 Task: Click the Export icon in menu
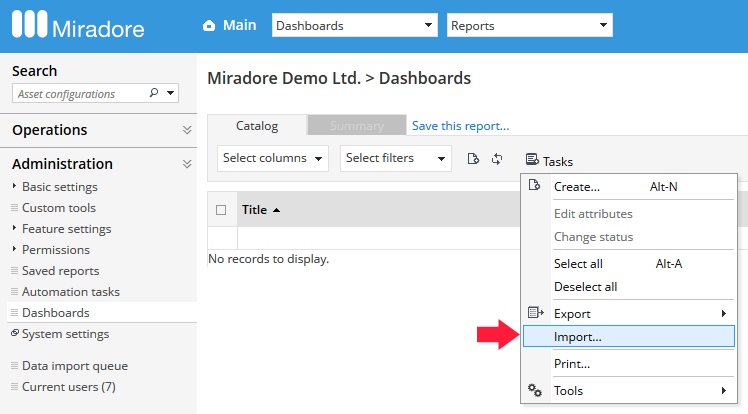535,312
